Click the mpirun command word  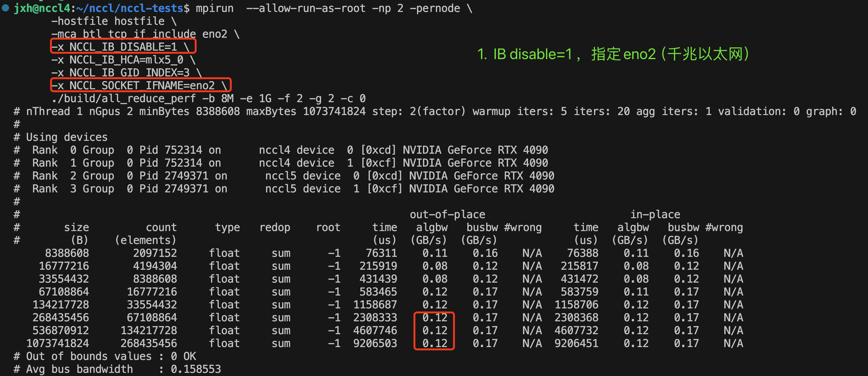coord(214,8)
